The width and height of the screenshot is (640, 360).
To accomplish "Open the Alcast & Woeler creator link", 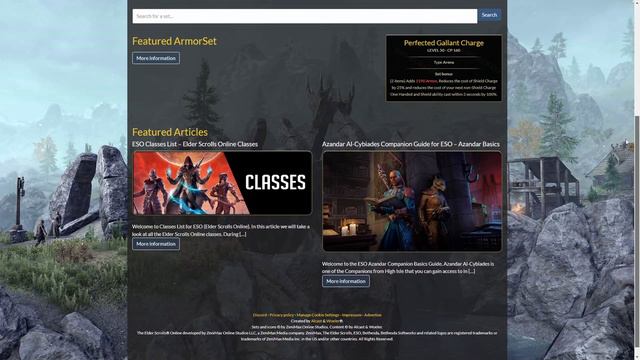I will click(x=326, y=321).
